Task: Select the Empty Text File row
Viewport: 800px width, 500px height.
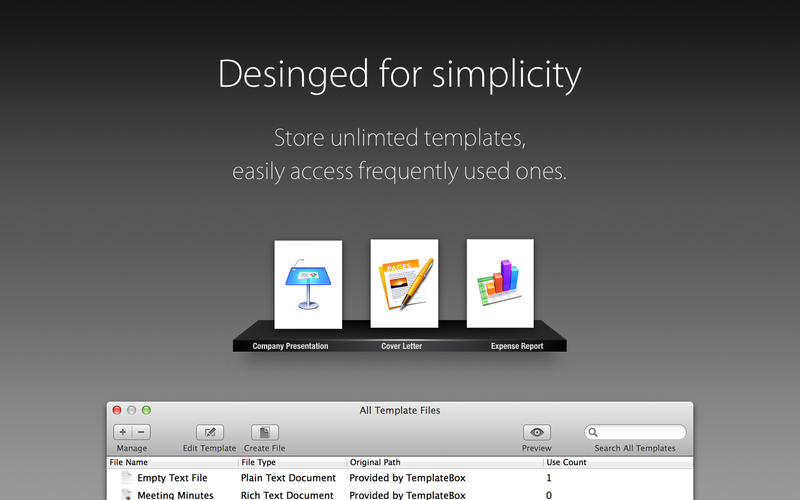Action: click(x=400, y=478)
